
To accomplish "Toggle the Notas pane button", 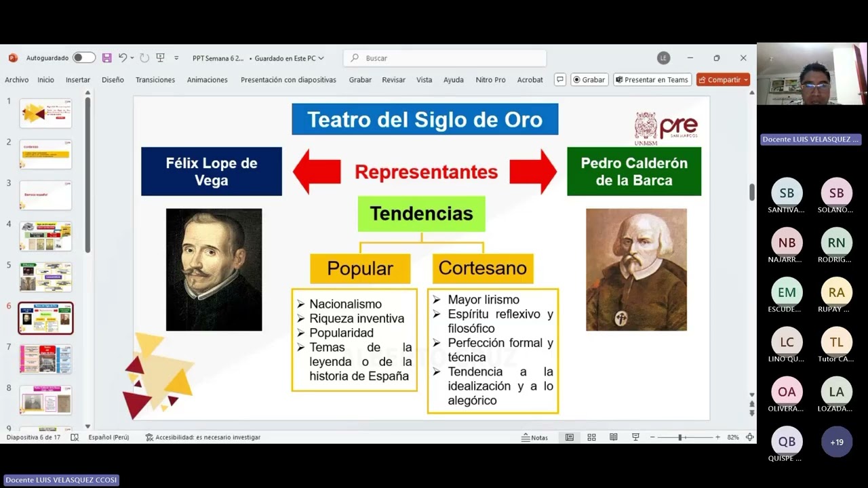I will (534, 438).
